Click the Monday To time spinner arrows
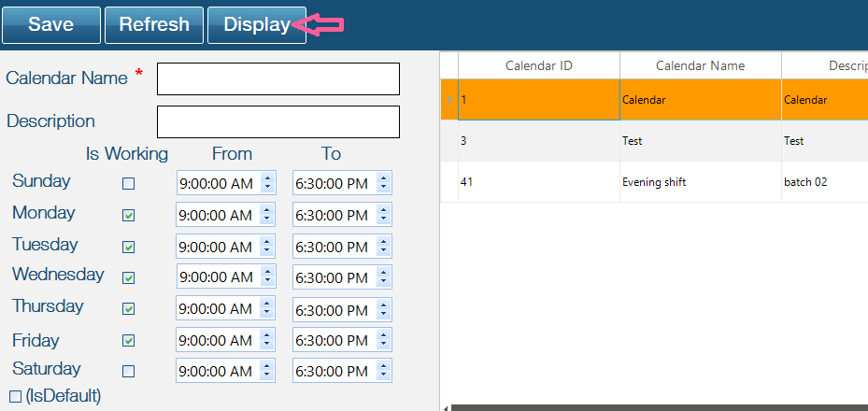 point(383,215)
